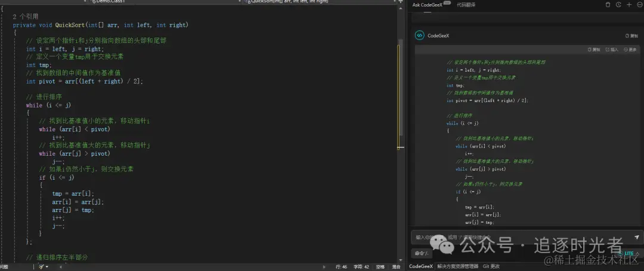Click the 混合 line ending indicator
Image resolution: width=644 pixels, height=271 pixels.
(x=397, y=266)
